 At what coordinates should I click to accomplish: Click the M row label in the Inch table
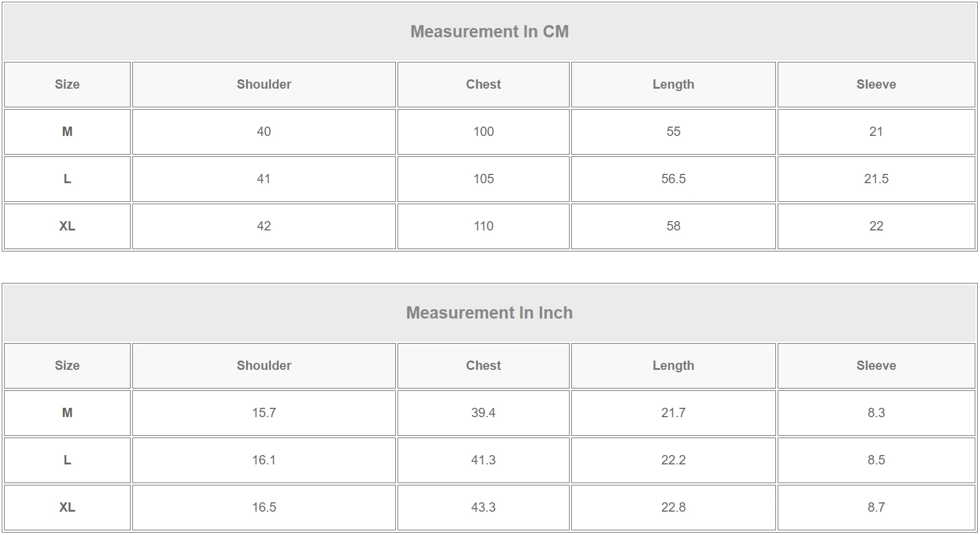[67, 413]
